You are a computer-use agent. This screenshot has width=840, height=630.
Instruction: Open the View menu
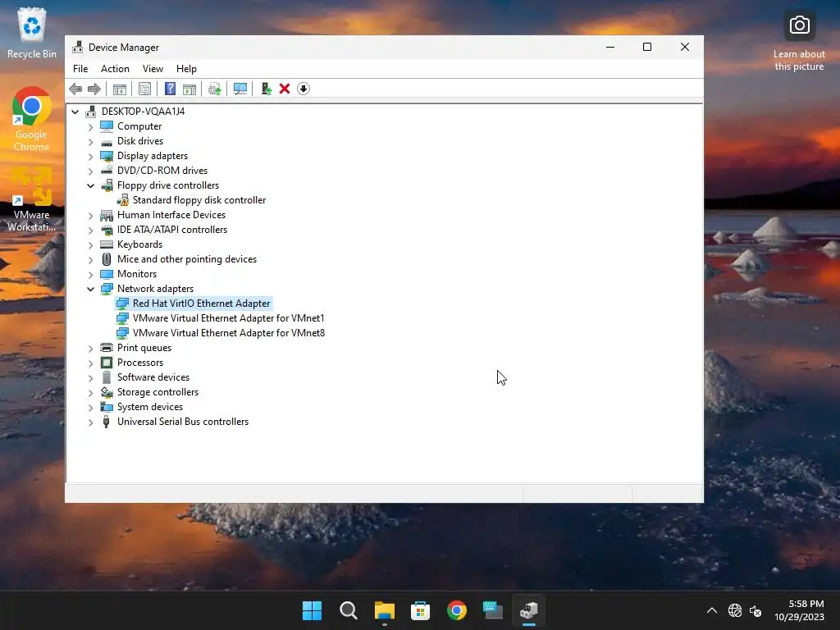[153, 69]
